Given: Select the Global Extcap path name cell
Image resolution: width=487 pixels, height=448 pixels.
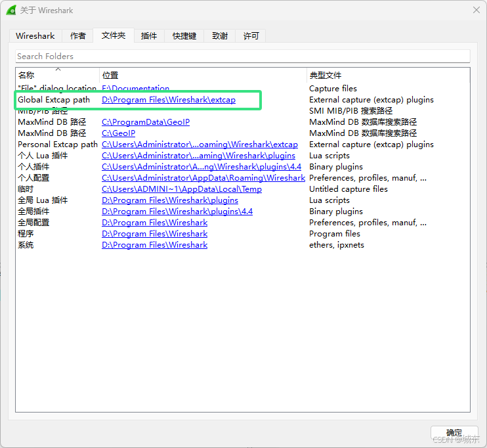Looking at the screenshot, I should pos(54,100).
